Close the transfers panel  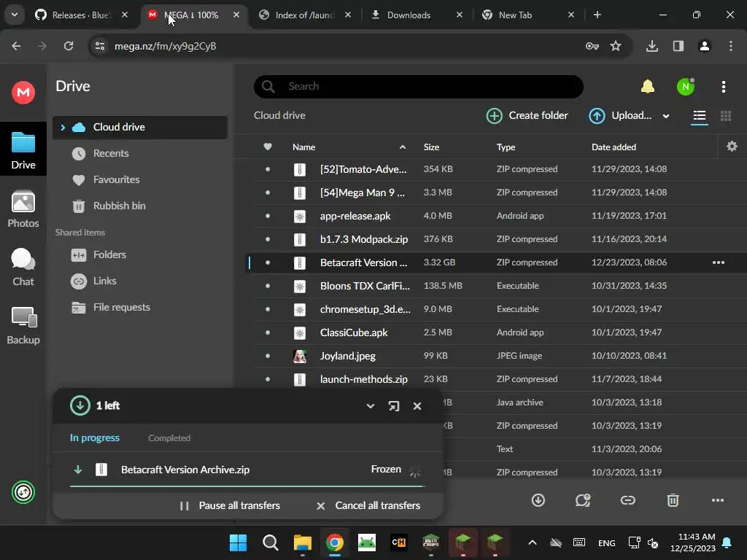[417, 406]
